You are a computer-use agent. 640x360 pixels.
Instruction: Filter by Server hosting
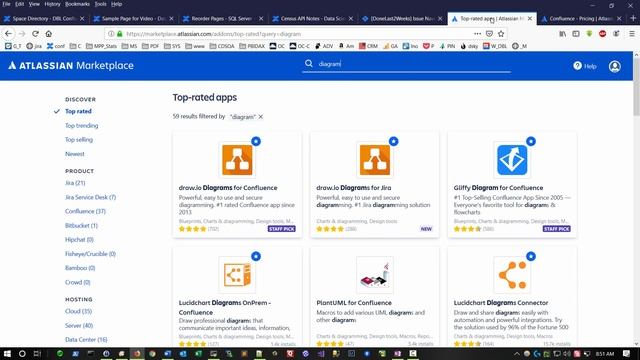tap(79, 326)
